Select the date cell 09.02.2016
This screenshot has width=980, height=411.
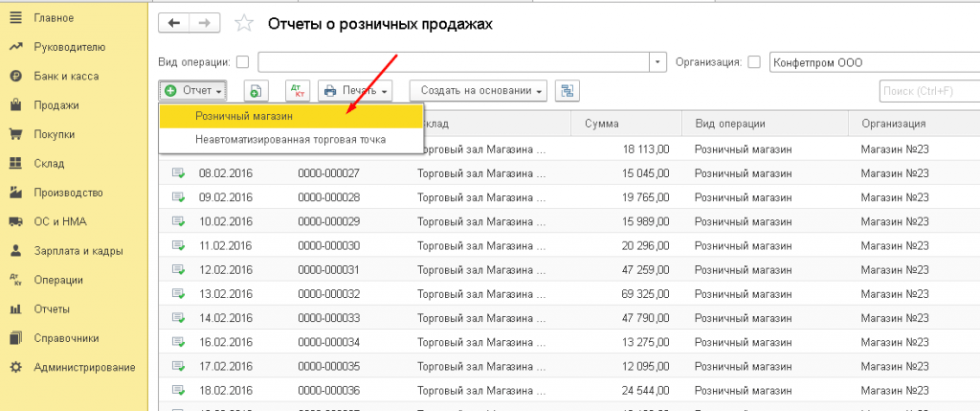coord(226,197)
